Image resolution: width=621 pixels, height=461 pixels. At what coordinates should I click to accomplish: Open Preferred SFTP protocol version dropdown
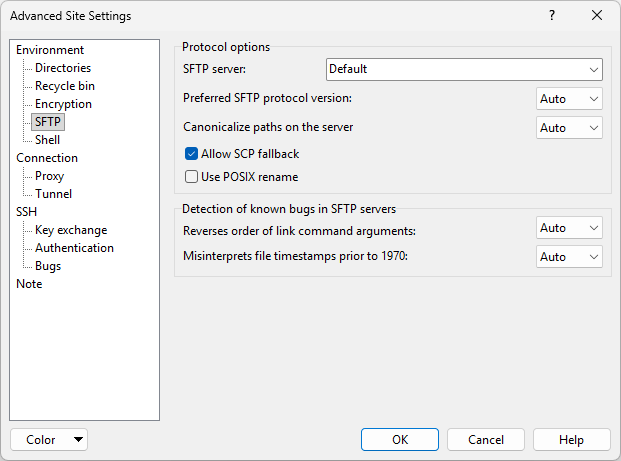click(x=569, y=99)
